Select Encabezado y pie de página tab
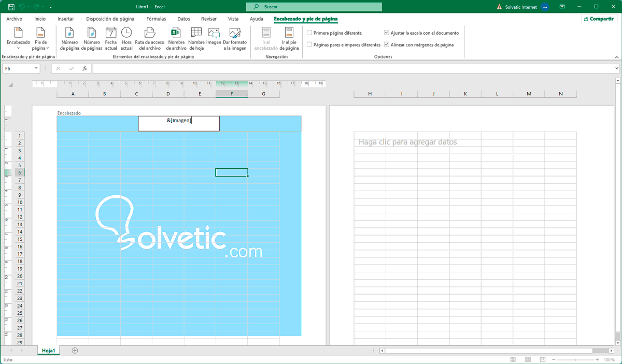622x364 pixels. [x=306, y=19]
